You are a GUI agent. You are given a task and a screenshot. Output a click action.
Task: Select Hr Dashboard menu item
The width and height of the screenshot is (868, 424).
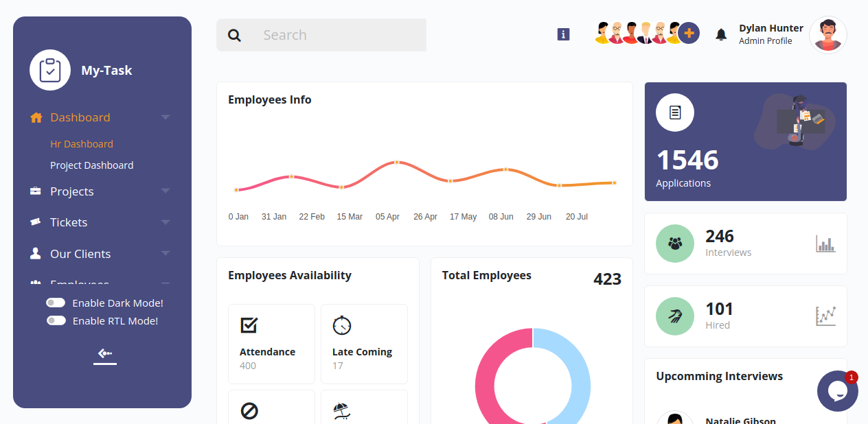[x=82, y=144]
